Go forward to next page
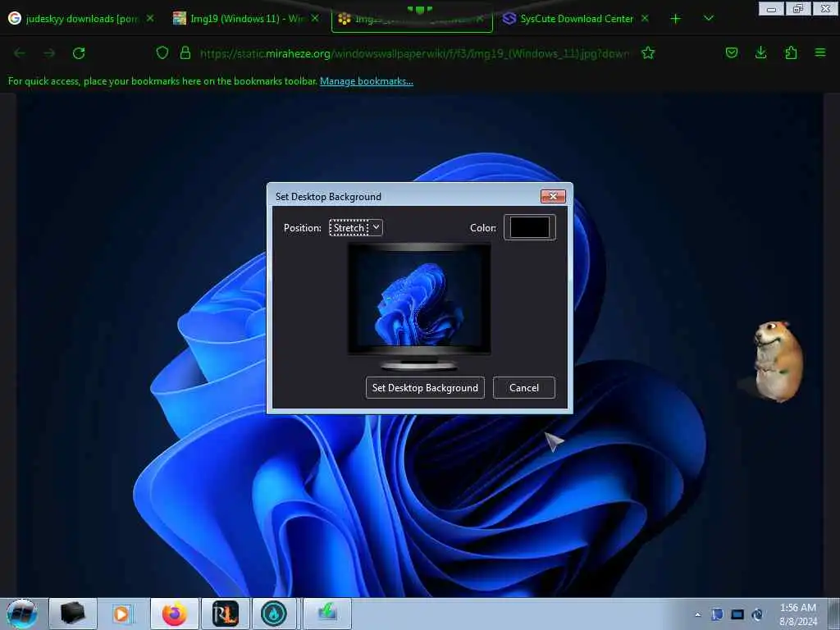840x630 pixels. point(49,53)
